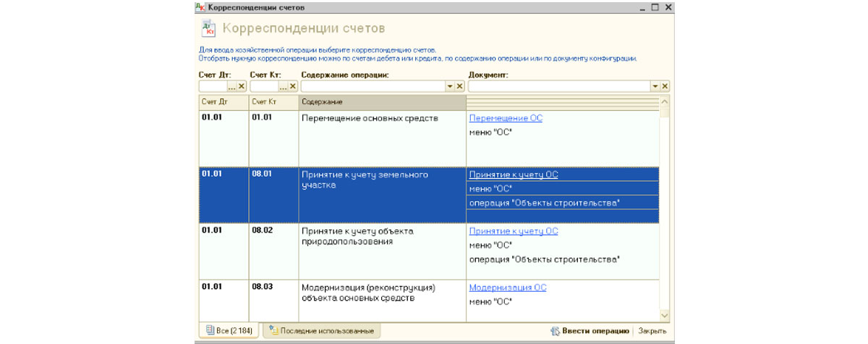The width and height of the screenshot is (868, 344).
Task: Clear the Документ filter field
Action: [665, 86]
